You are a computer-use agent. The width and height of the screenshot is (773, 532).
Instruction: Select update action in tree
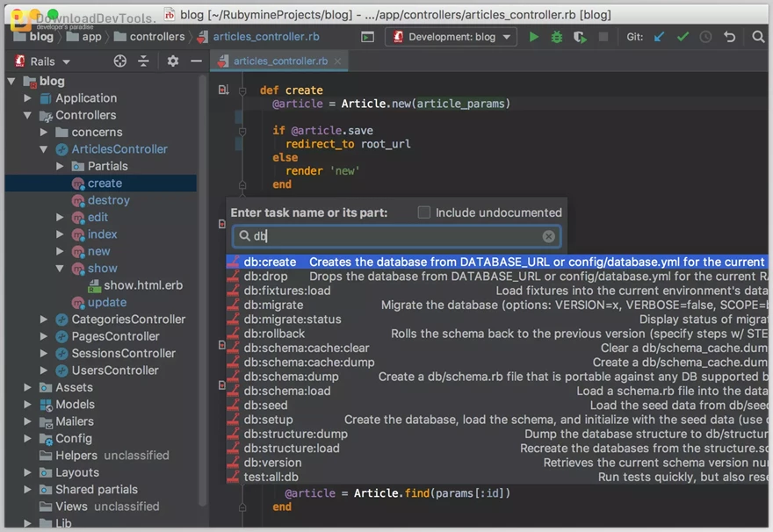click(x=99, y=303)
